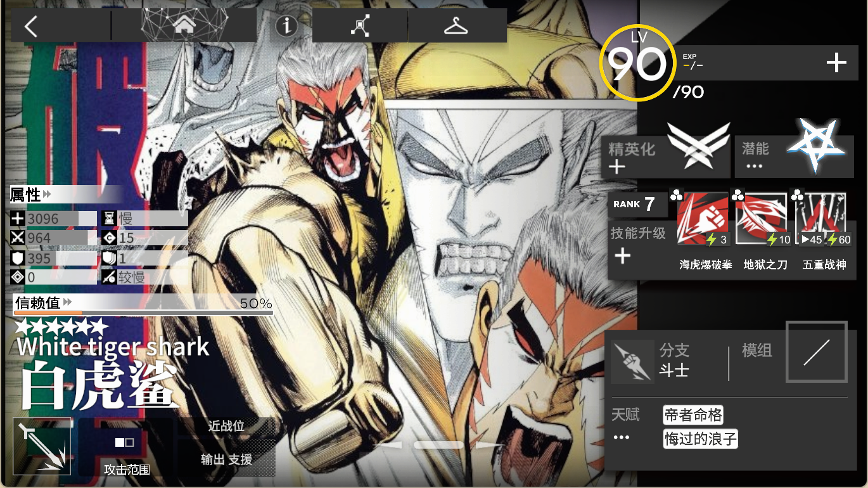Open the home icon button
Screen dimensions: 868x488
pyautogui.click(x=184, y=25)
